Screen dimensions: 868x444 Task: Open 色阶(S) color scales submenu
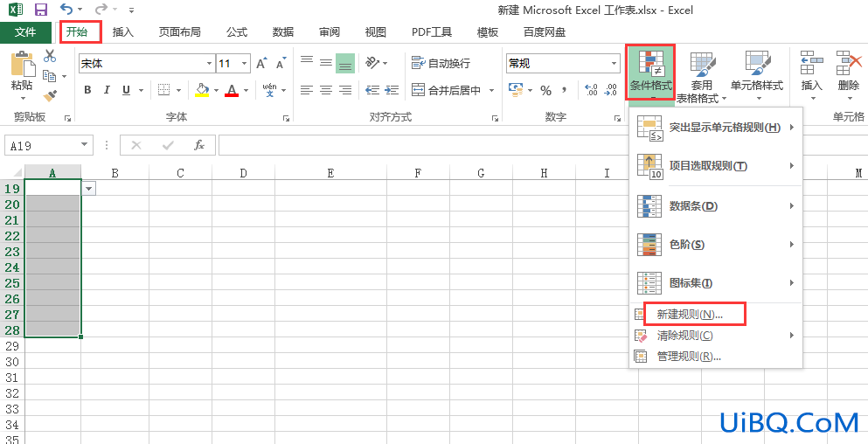pos(716,244)
